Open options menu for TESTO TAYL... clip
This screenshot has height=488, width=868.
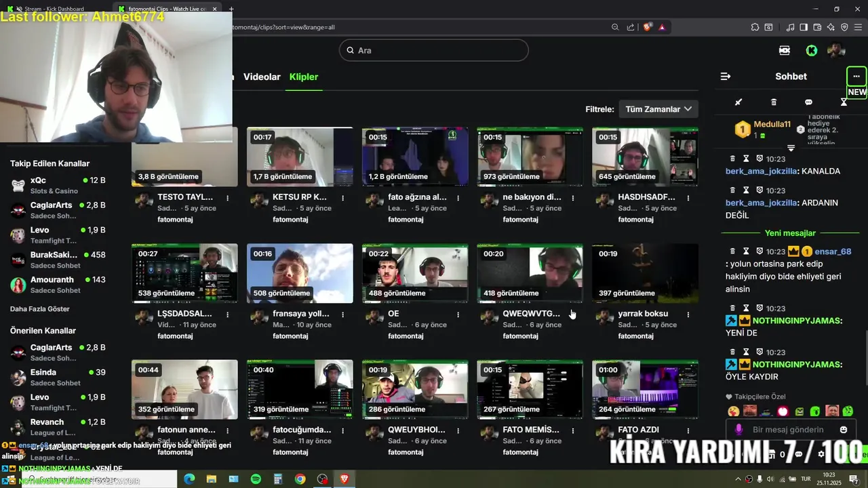pos(227,198)
